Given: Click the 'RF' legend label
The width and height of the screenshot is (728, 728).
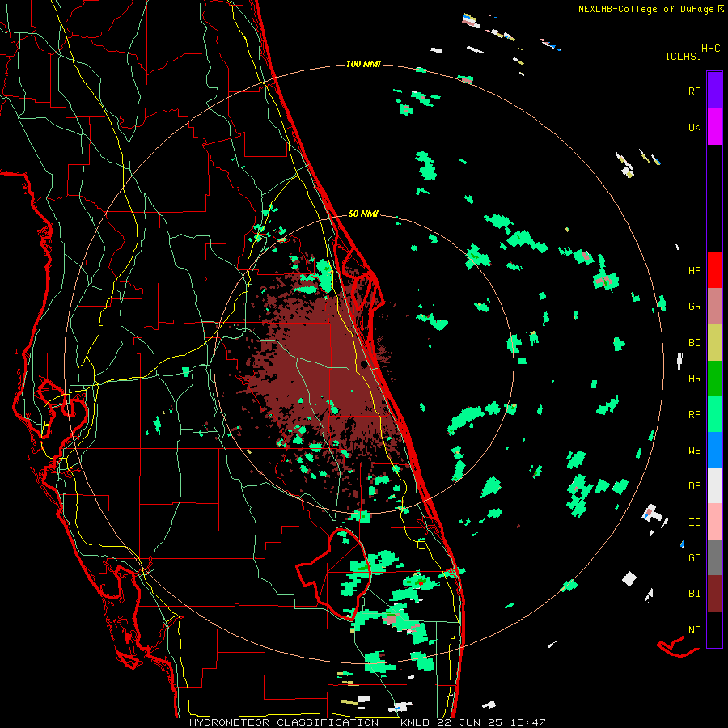Looking at the screenshot, I should [x=694, y=91].
